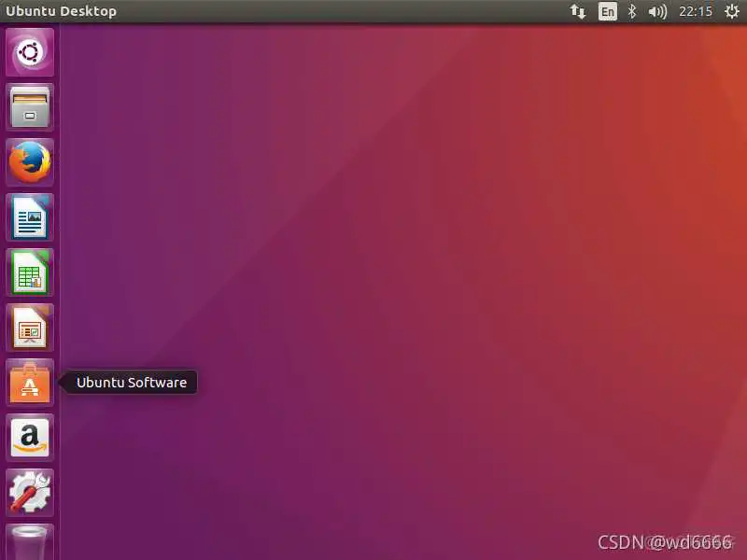This screenshot has height=560, width=747.
Task: Open the network indicator menu
Action: (x=578, y=12)
